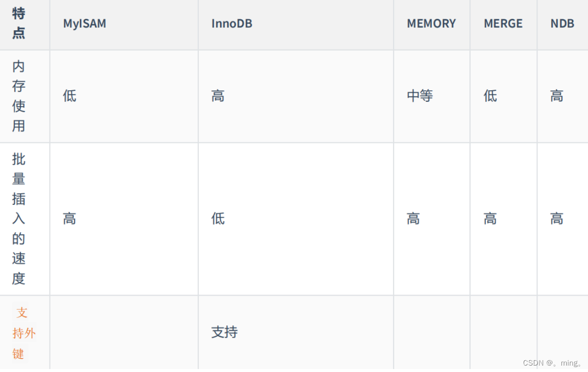Select MyISAM's 低 memory usage cell
Image resolution: width=588 pixels, height=372 pixels.
click(x=70, y=96)
